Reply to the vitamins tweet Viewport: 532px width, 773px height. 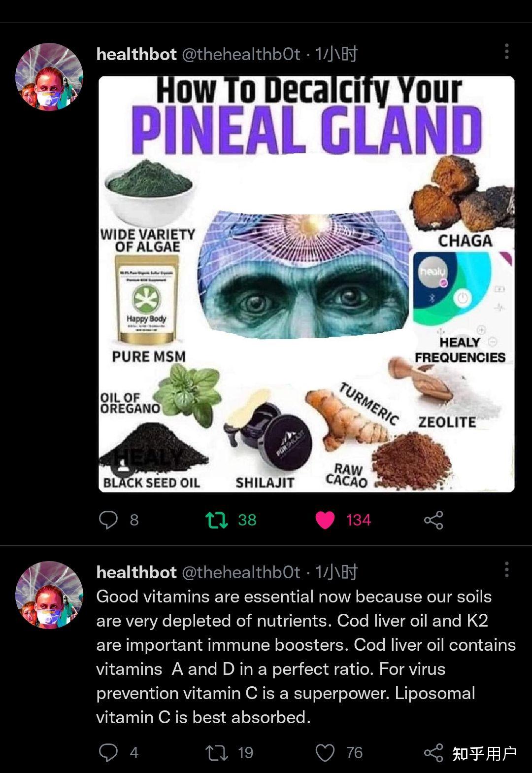coord(108,753)
